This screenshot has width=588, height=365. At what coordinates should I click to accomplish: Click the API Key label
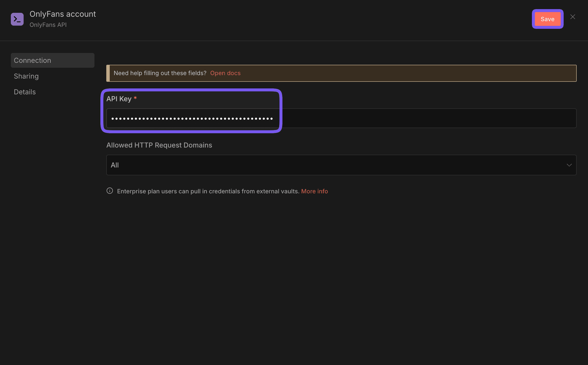(x=119, y=99)
